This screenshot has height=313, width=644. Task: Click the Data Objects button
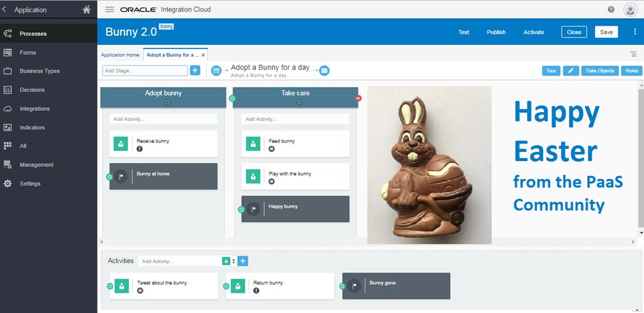600,71
